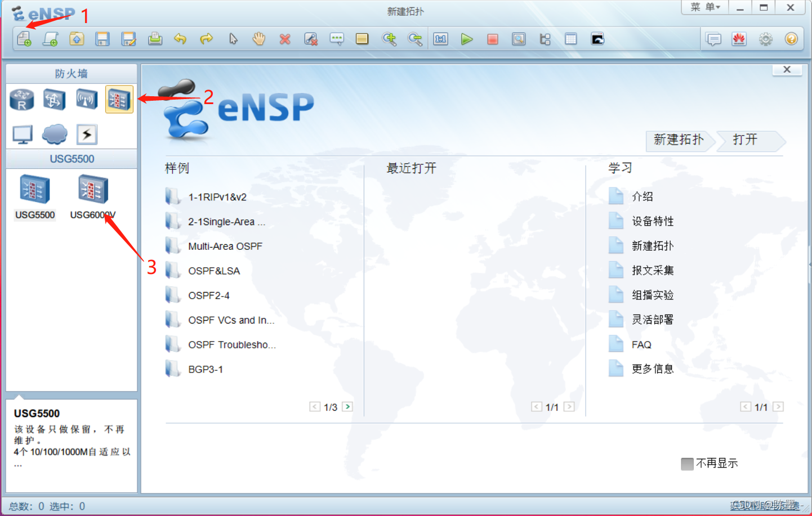Open settings gear icon
The height and width of the screenshot is (516, 812).
tap(766, 39)
